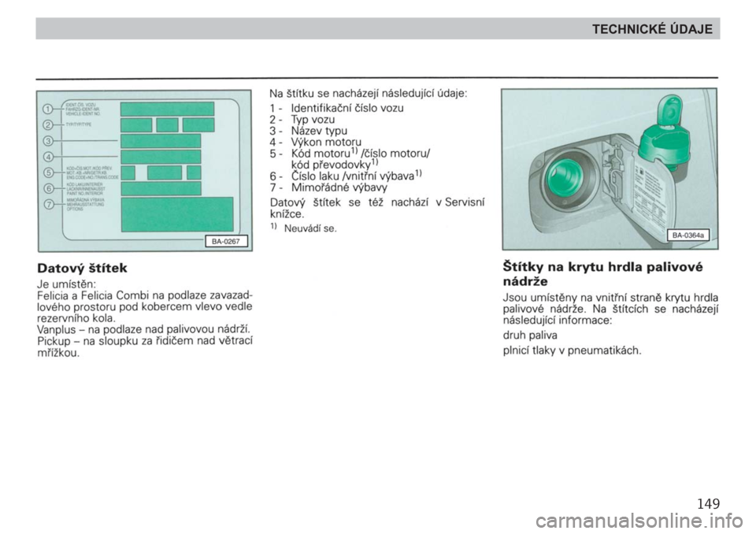The image size is (756, 534).
Task: Select list item '7 - Mimořádné výbavy'
Action: click(329, 187)
